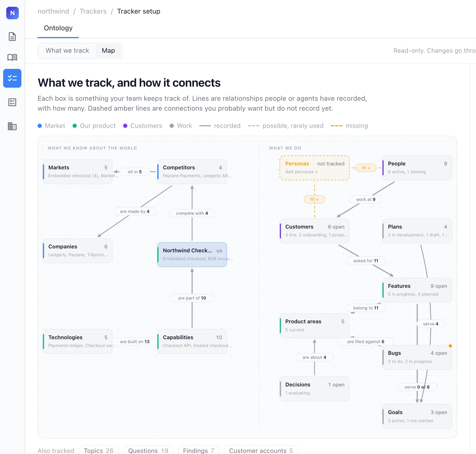Screen dimensions: 476x454
Task: Click the serve 0 of 6 label
Action: click(417, 387)
